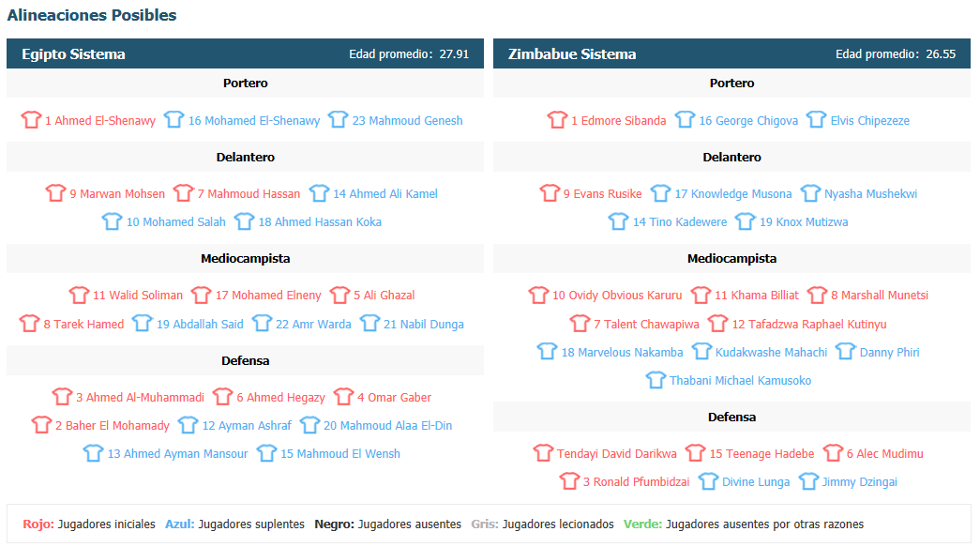Screen dimensions: 980x547
Task: Click the Egipto Sistema header
Action: (x=73, y=54)
